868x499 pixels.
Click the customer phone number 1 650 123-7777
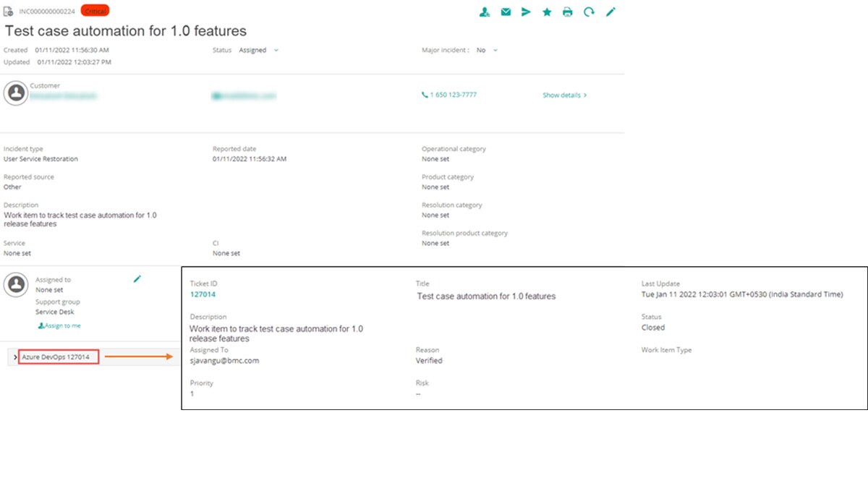[x=449, y=95]
